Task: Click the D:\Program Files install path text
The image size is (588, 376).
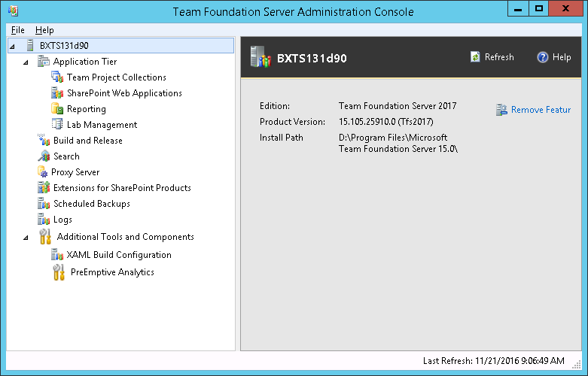Action: 398,143
